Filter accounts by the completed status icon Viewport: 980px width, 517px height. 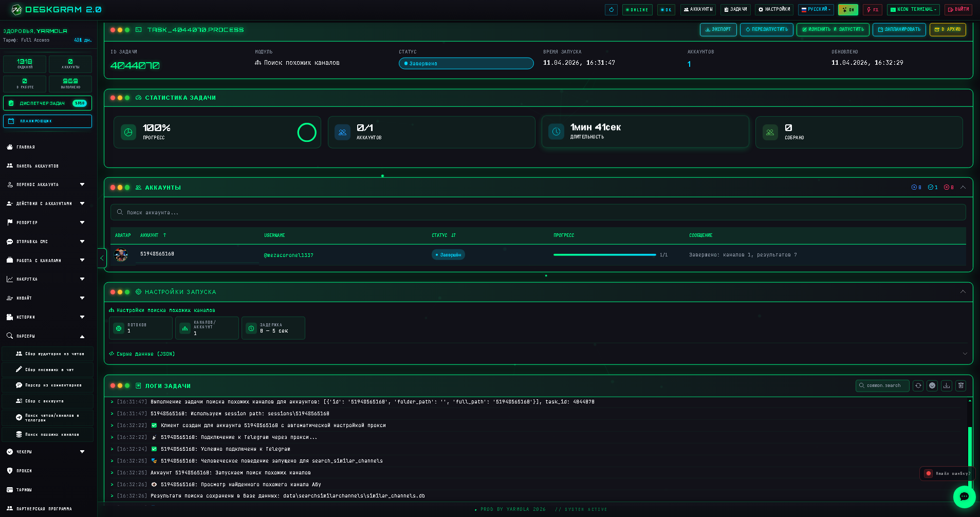(x=933, y=188)
